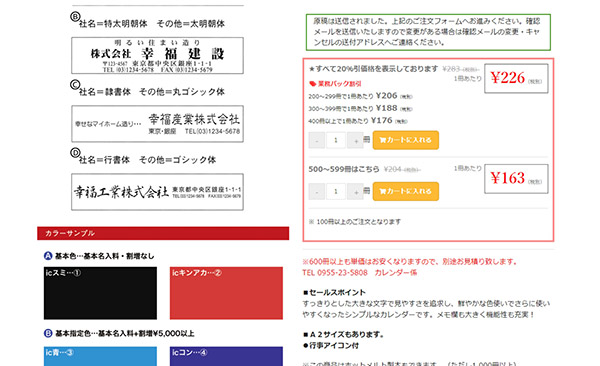The width and height of the screenshot is (600, 366).
Task: Decrease quantity in the ¥226 row
Action: click(317, 140)
